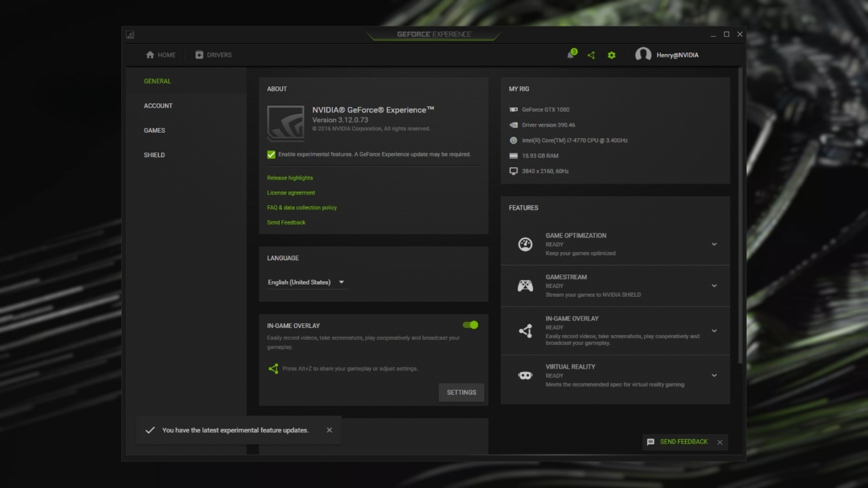
Task: Click the GameStream controller icon
Action: tap(526, 286)
